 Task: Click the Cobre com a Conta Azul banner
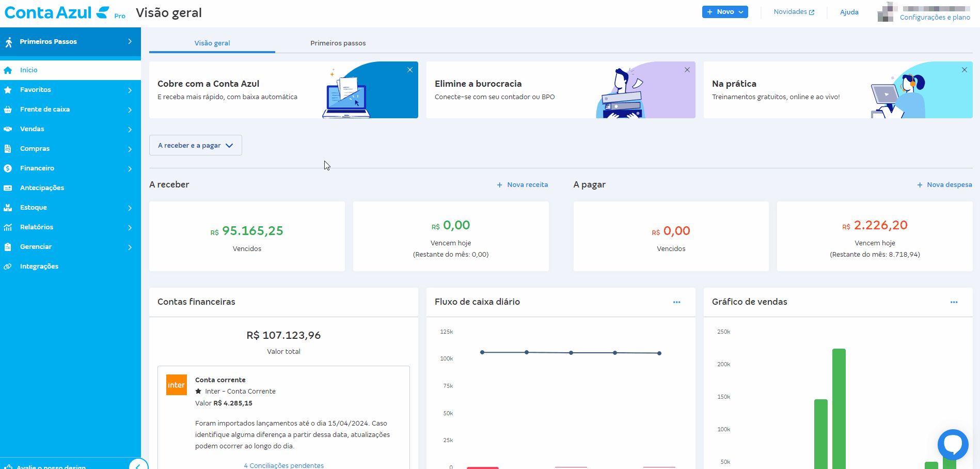283,90
